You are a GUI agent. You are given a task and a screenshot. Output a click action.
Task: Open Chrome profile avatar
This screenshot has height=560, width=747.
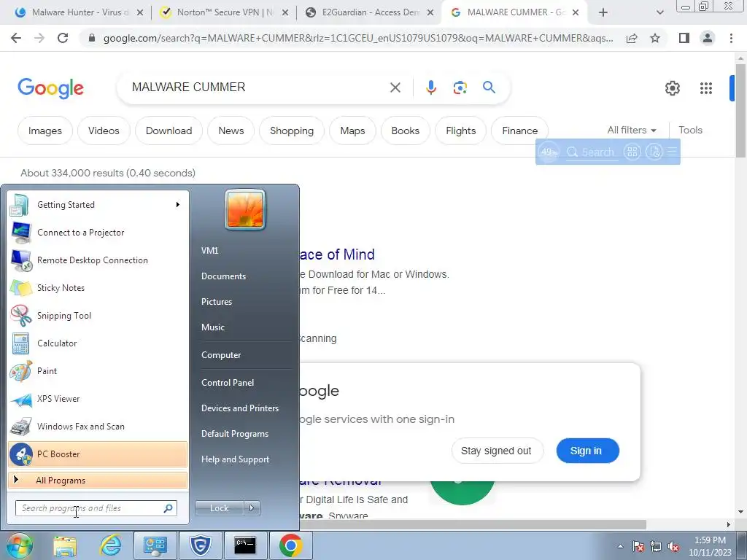coord(708,38)
